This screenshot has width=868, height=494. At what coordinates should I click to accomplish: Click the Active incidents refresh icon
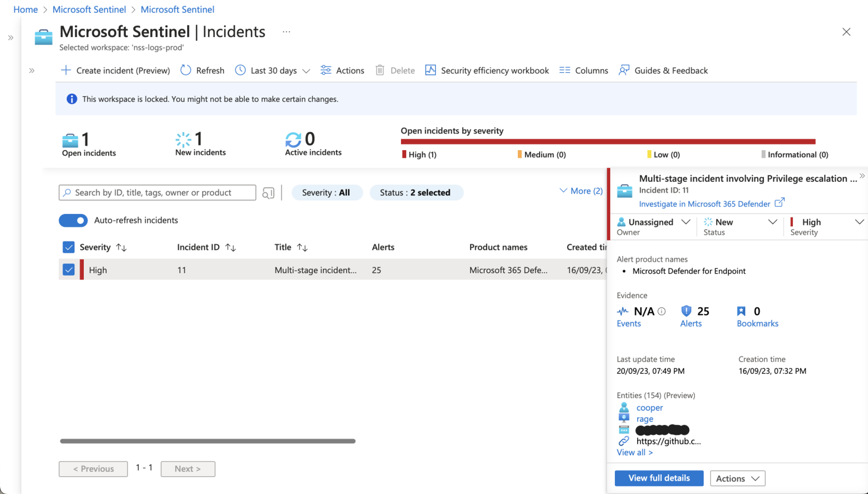293,140
